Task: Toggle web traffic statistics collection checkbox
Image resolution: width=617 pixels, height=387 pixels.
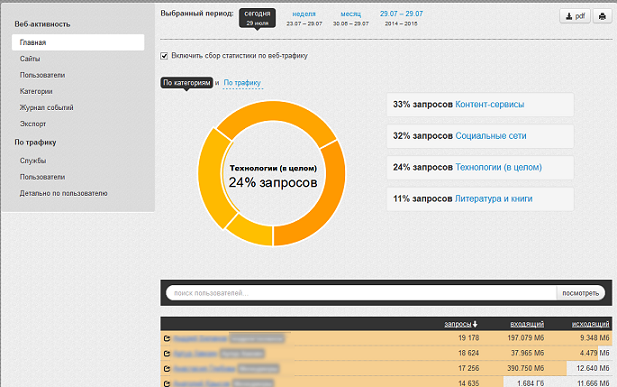Action: (x=164, y=56)
